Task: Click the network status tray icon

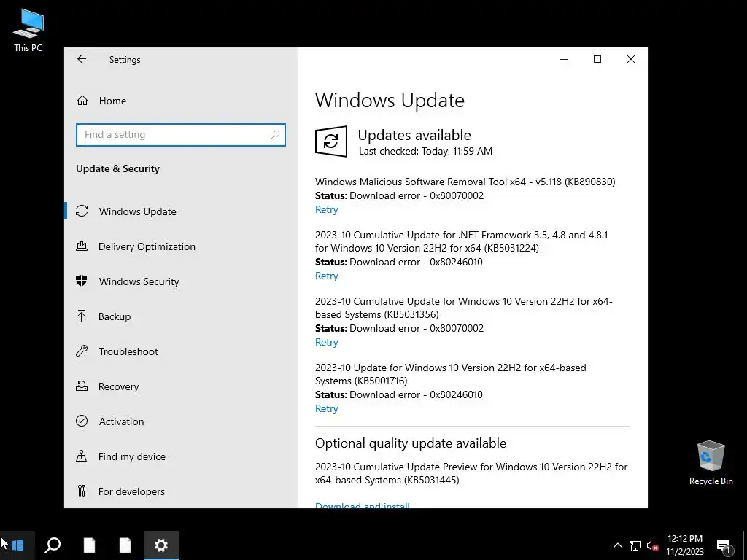Action: (x=635, y=545)
